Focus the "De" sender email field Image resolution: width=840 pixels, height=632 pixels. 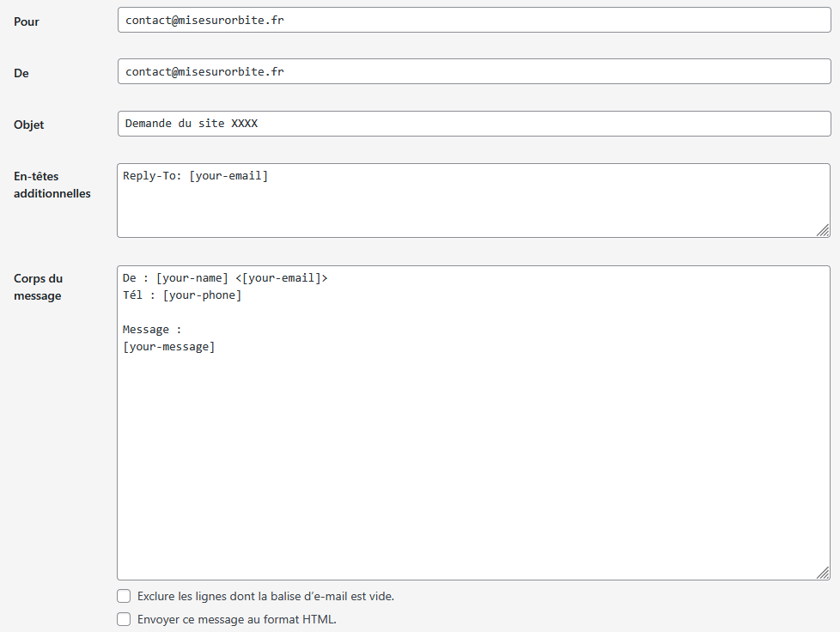[x=473, y=72]
